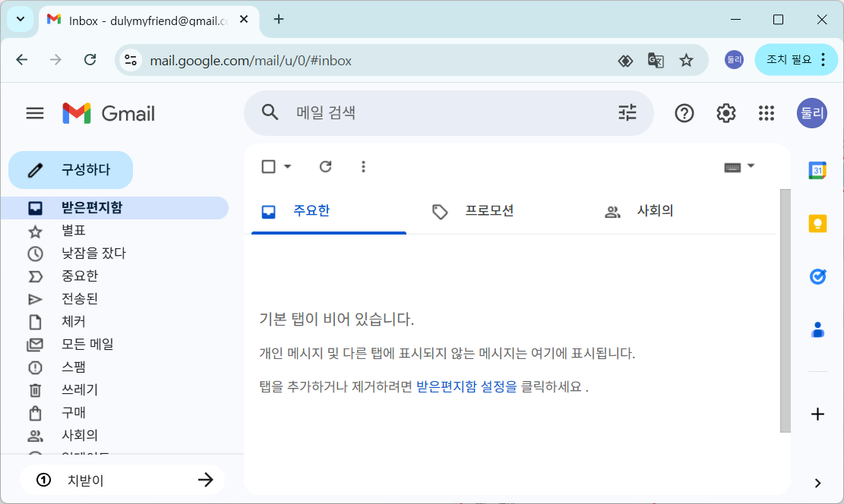Open the Help question mark icon
This screenshot has width=844, height=504.
(x=684, y=113)
